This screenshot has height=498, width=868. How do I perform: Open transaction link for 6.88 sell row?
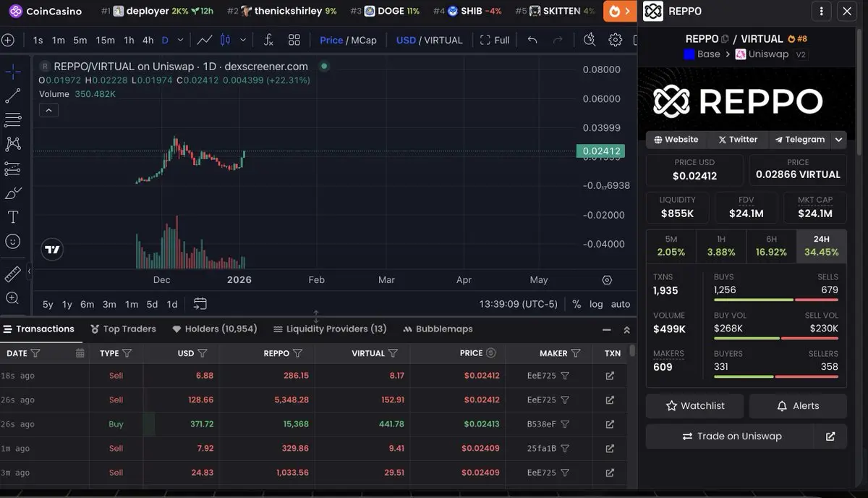[610, 376]
